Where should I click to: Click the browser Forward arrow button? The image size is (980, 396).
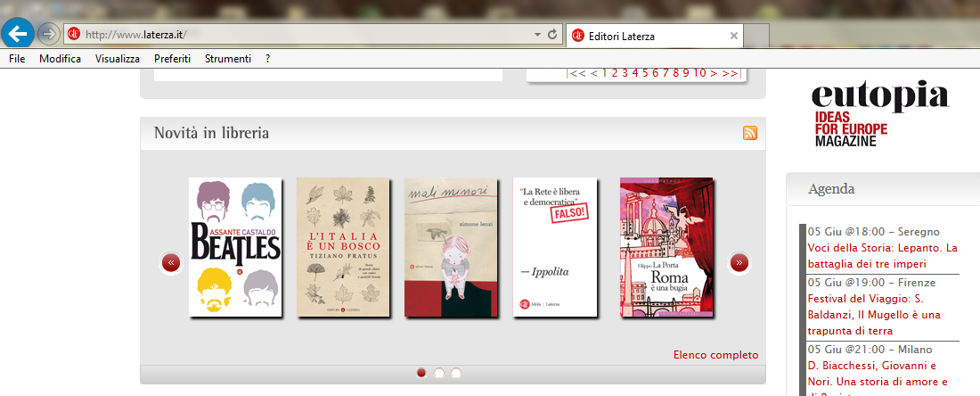coord(49,34)
